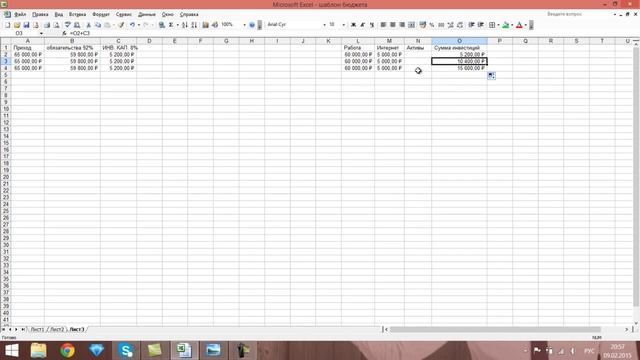Apply Font Color red A

(519, 25)
